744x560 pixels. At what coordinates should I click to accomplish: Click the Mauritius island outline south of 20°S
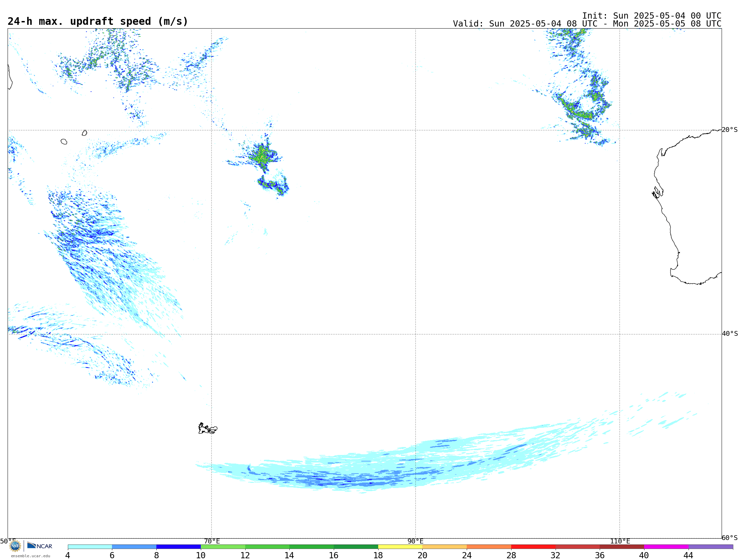pyautogui.click(x=84, y=133)
